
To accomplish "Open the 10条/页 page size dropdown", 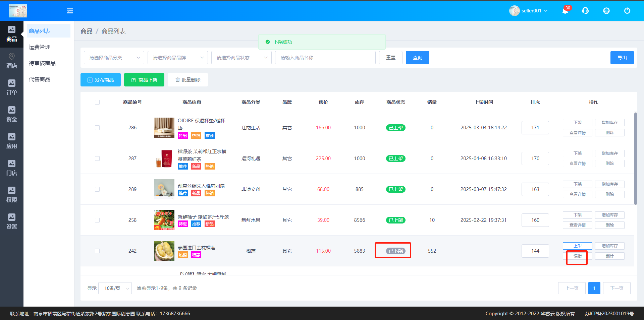I will click(x=115, y=288).
